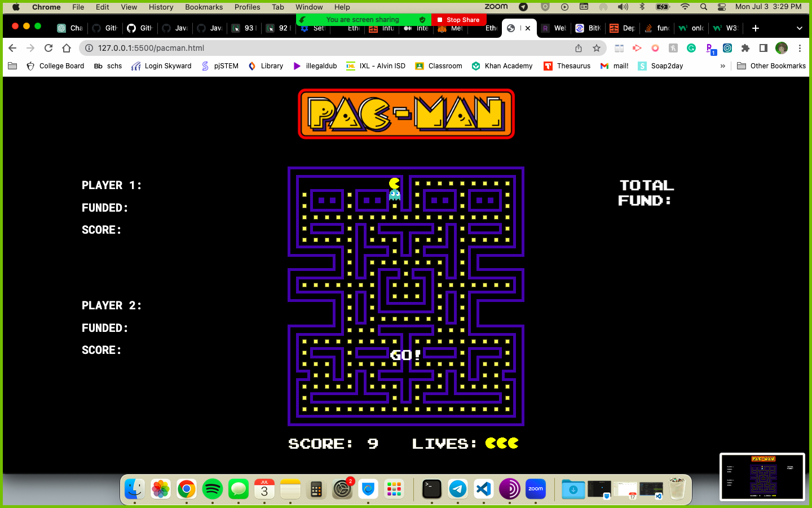
Task: Open Bluetooth menu bar icon
Action: [642, 7]
